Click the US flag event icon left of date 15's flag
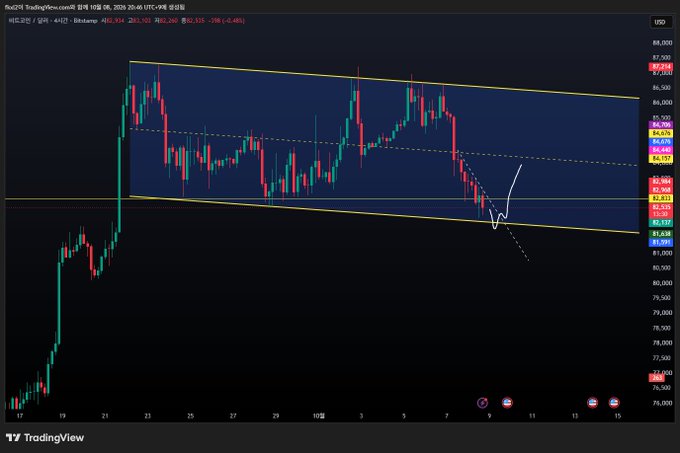Image resolution: width=680 pixels, height=453 pixels. click(592, 403)
